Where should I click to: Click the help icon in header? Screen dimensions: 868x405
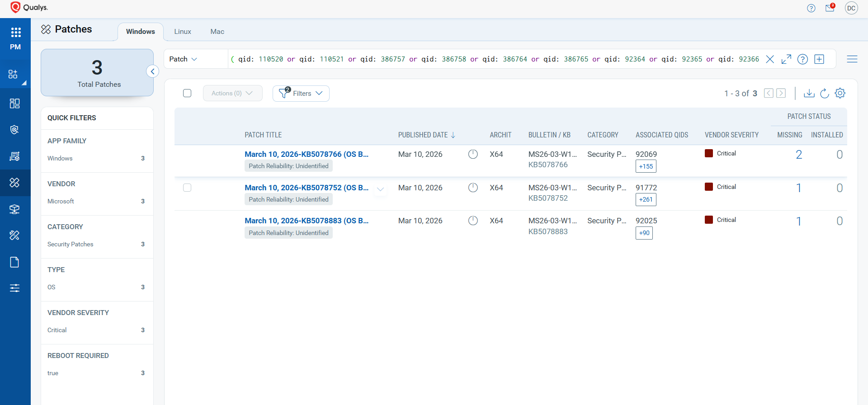pos(811,8)
